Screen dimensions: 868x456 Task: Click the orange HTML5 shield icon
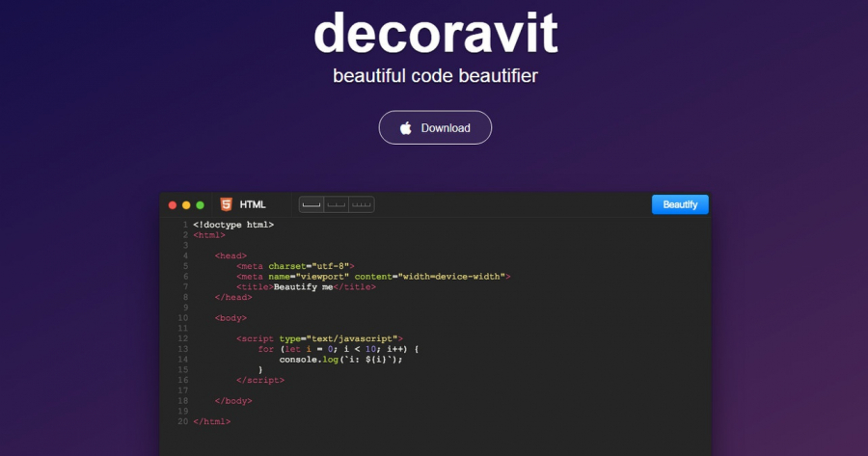227,204
